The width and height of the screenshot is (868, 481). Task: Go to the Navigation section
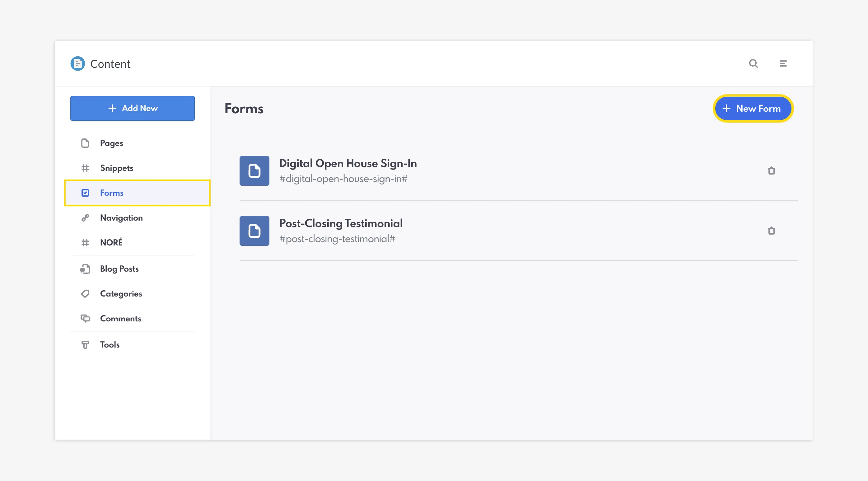pyautogui.click(x=121, y=218)
